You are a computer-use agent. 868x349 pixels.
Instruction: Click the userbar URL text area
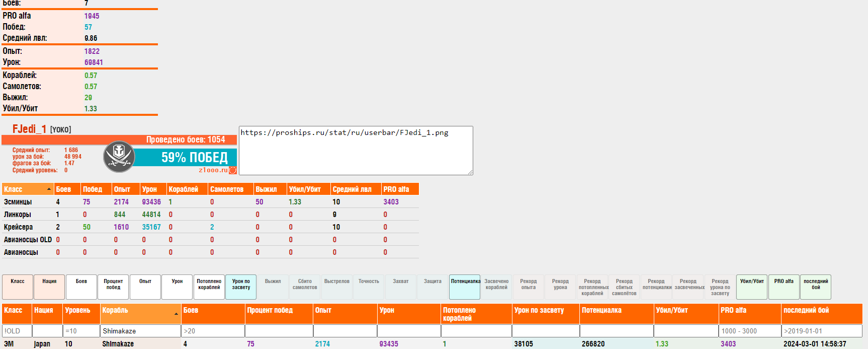click(356, 150)
